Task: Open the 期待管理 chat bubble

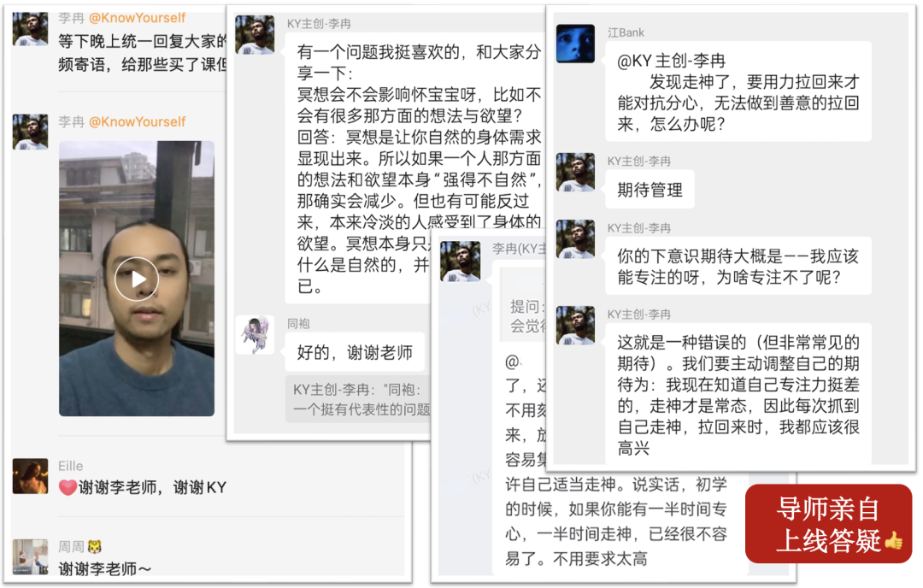Action: tap(650, 190)
